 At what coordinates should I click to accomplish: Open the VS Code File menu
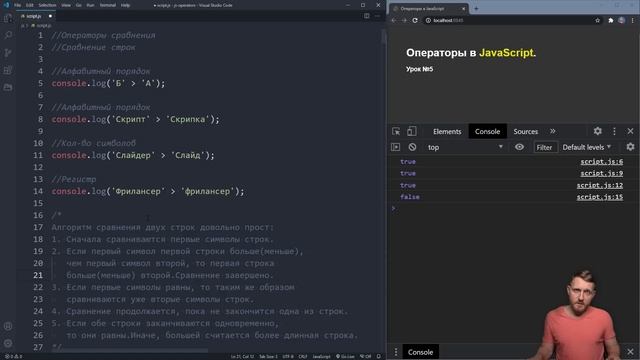18,5
